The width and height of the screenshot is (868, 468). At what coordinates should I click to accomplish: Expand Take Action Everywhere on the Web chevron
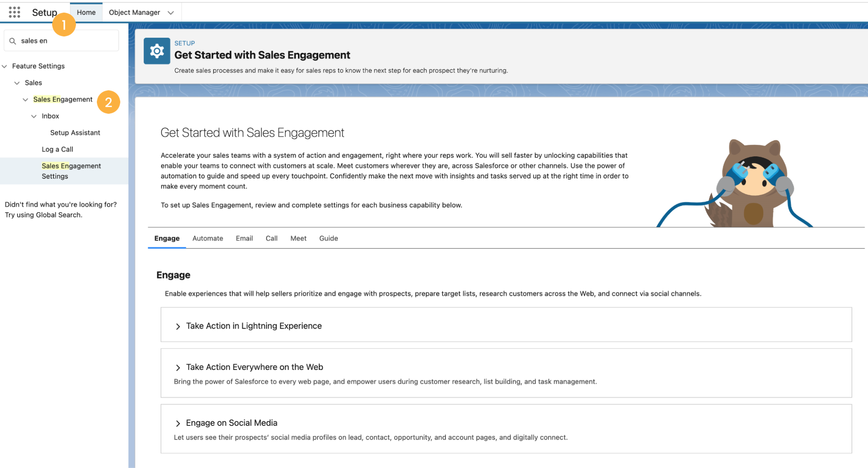pyautogui.click(x=178, y=368)
